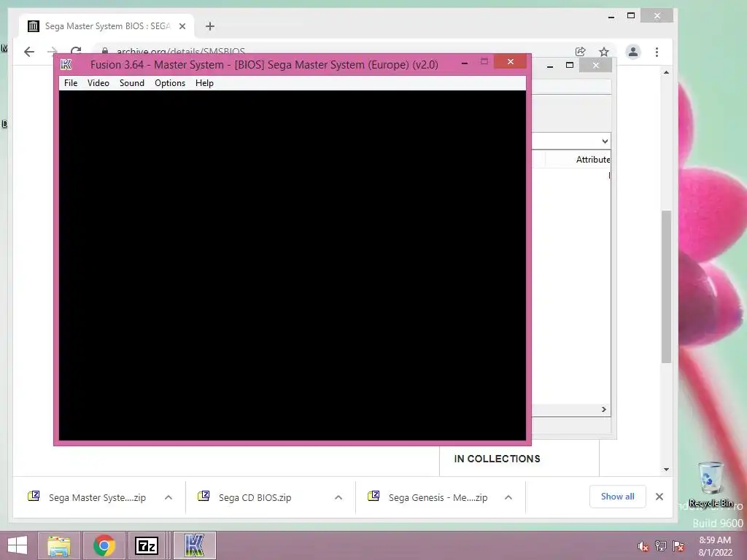The width and height of the screenshot is (747, 560).
Task: Select the Recycle Bin desktop icon
Action: coord(711,484)
